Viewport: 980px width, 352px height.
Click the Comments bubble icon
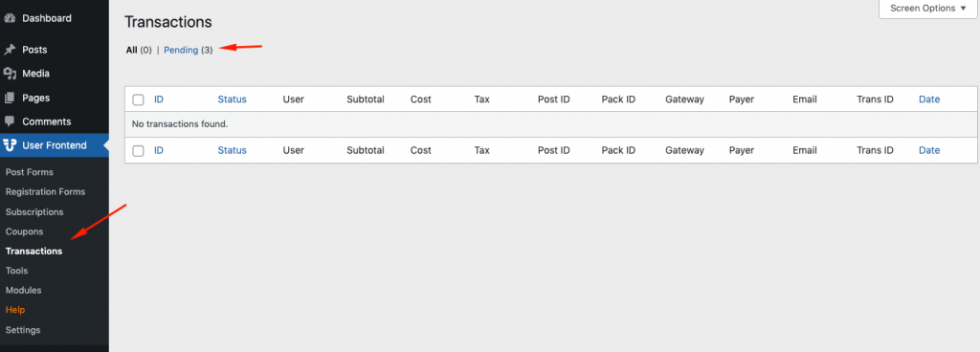point(10,121)
